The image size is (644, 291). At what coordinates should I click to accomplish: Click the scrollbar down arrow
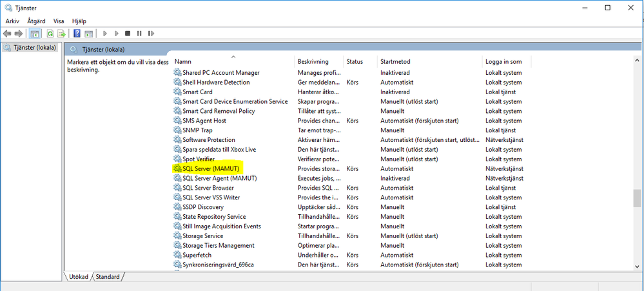tap(636, 266)
